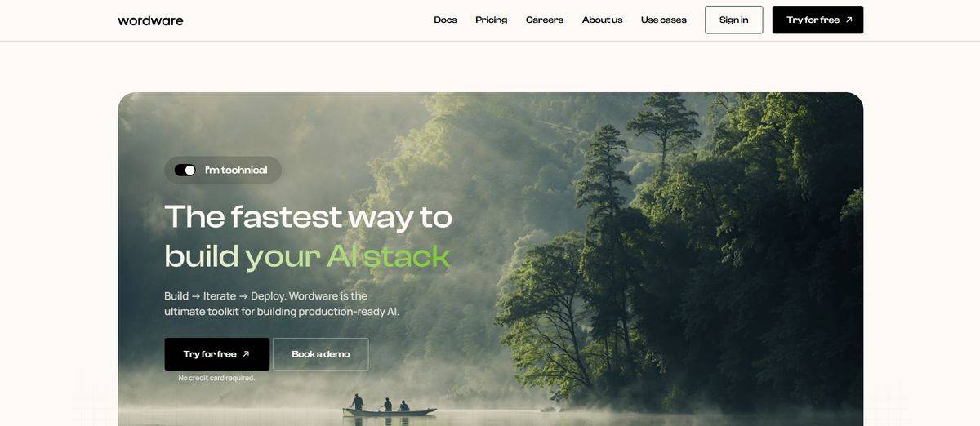Click the "Build → Iterate → Deploy" tagline

(x=225, y=295)
